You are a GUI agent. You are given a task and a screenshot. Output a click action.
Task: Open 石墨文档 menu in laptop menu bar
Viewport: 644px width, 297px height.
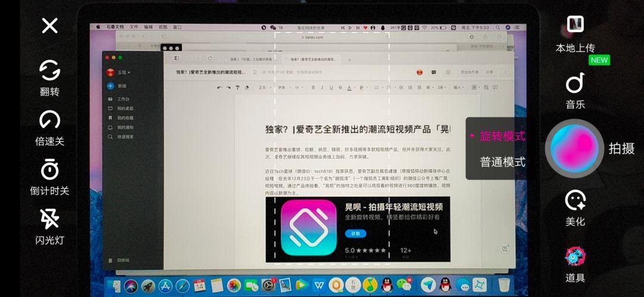tap(115, 27)
